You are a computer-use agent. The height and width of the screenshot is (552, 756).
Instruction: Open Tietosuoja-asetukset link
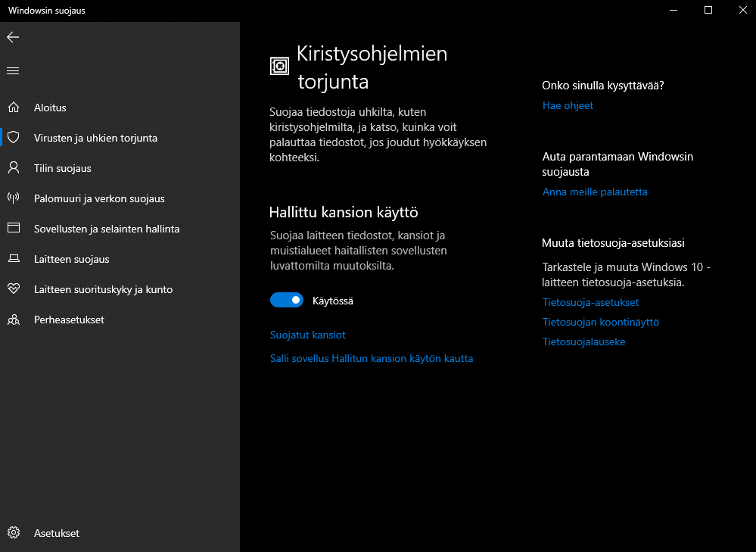[590, 303]
